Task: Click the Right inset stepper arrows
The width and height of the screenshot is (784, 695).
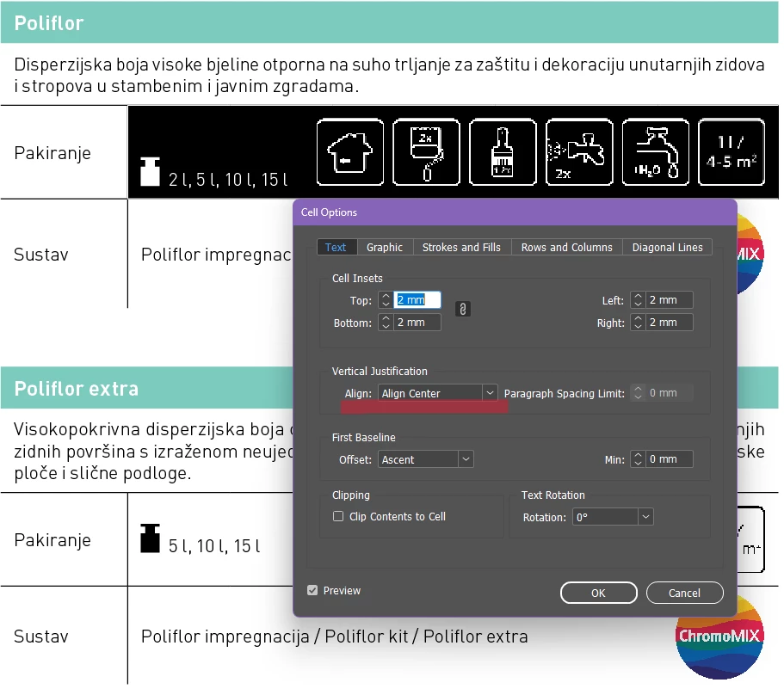Action: [x=638, y=323]
